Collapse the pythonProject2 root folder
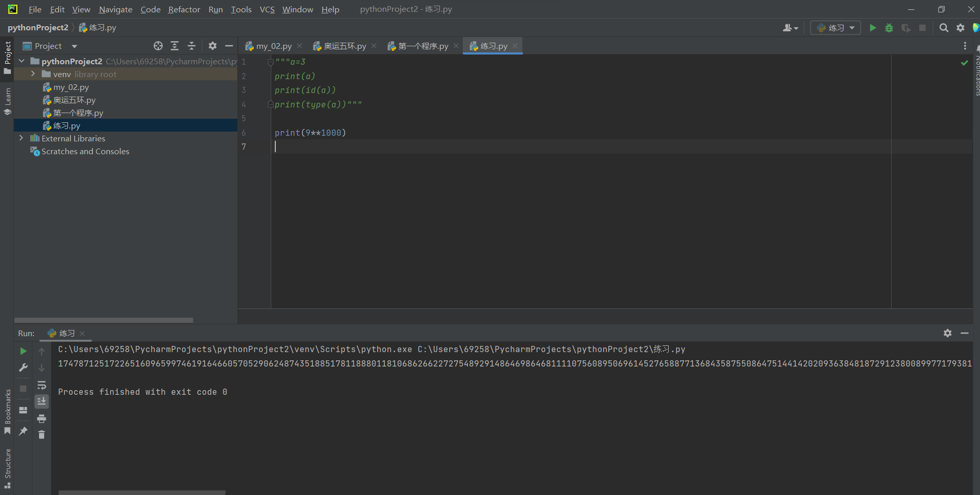Viewport: 980px width, 495px height. [x=22, y=61]
